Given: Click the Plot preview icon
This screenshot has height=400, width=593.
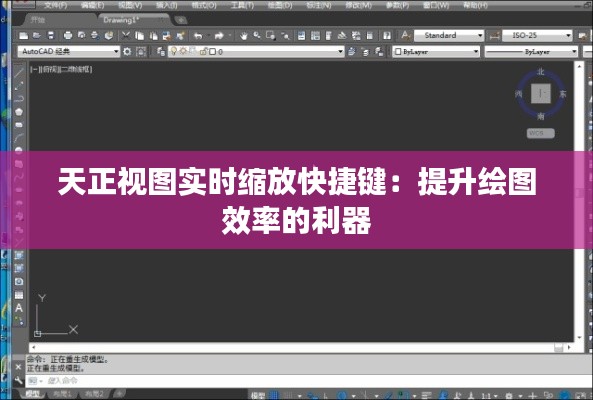Looking at the screenshot, I should pyautogui.click(x=81, y=36).
